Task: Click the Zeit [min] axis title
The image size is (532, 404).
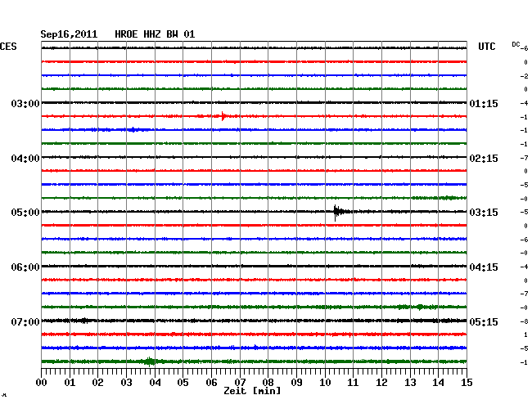Action: 252,391
